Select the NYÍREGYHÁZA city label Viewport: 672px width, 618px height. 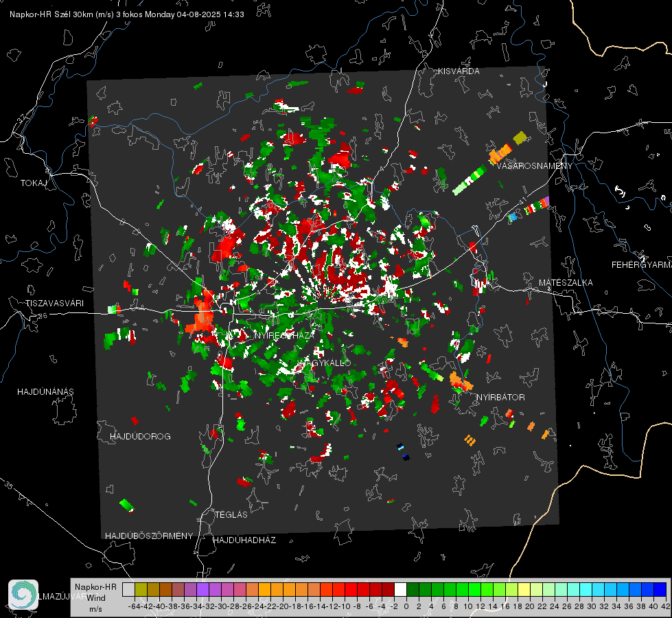(x=285, y=335)
